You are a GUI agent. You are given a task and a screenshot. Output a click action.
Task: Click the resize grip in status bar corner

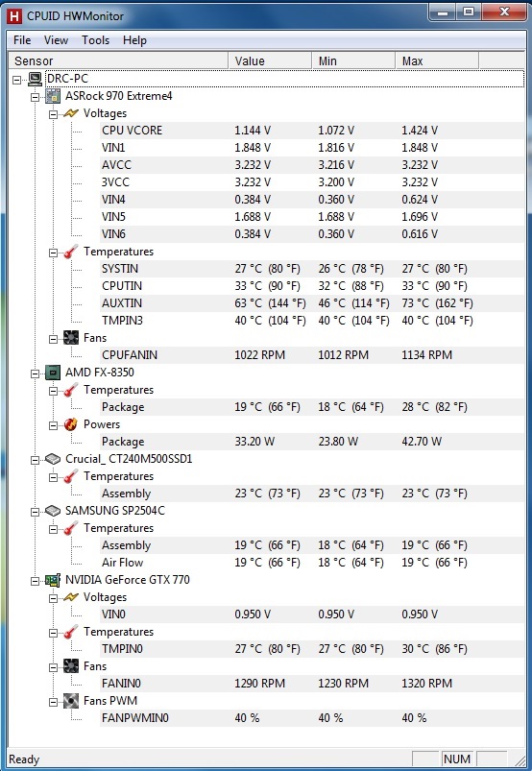tap(519, 759)
